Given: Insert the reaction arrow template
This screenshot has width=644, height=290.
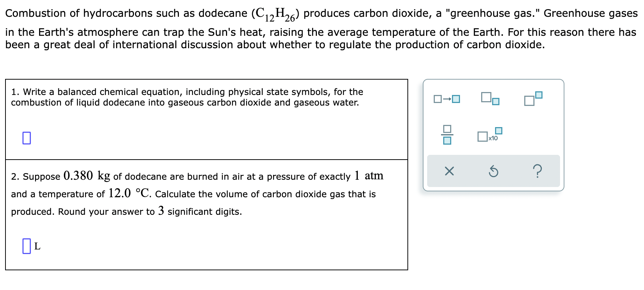Looking at the screenshot, I should point(446,98).
